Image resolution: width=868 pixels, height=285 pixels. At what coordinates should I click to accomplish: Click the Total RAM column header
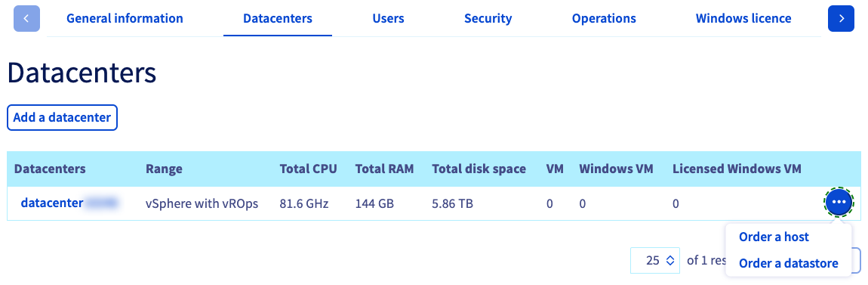click(x=385, y=169)
